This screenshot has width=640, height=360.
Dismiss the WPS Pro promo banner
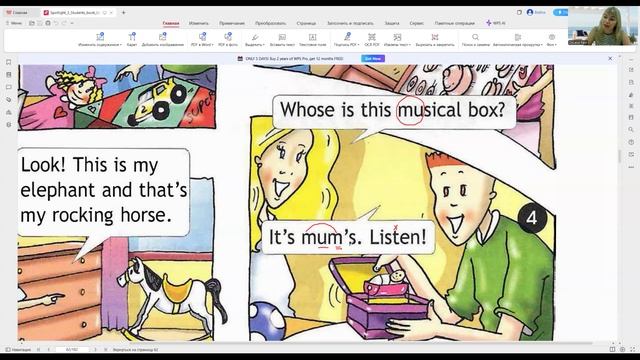[610, 58]
